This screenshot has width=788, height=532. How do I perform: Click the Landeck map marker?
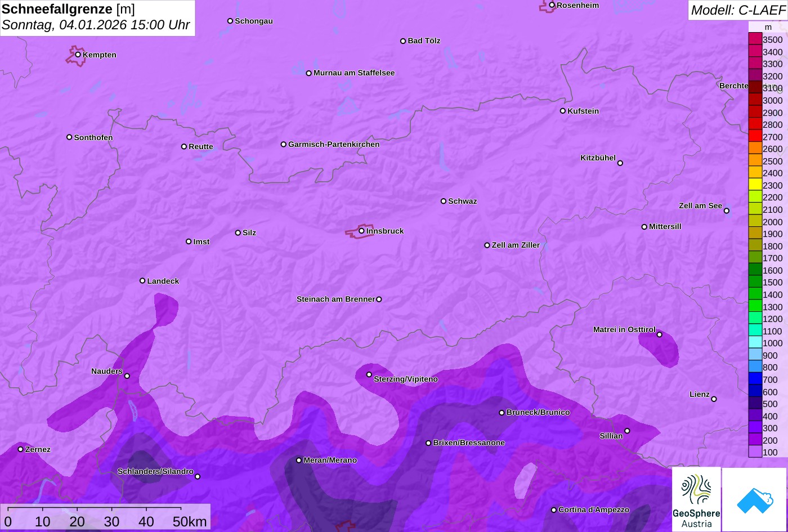142,281
